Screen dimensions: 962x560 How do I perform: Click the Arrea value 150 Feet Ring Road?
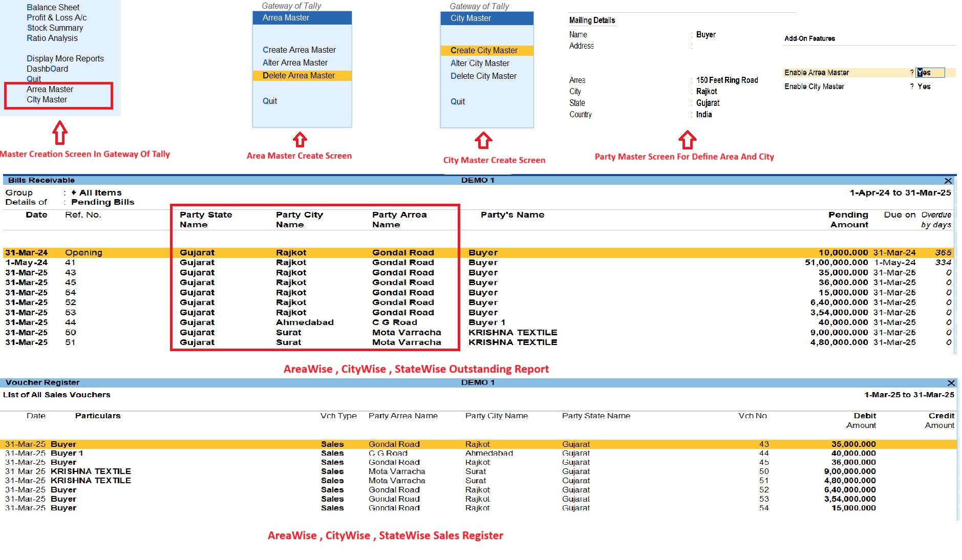click(726, 80)
